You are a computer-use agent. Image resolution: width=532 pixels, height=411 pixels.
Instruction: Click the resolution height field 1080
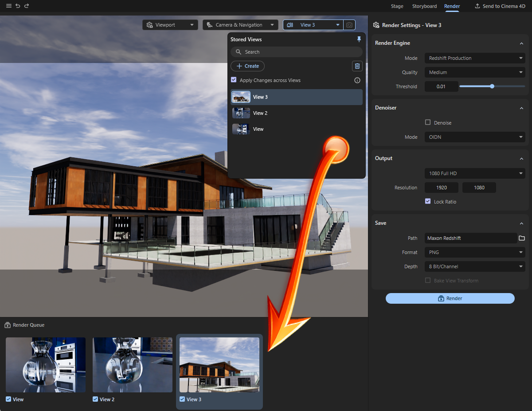[479, 188]
